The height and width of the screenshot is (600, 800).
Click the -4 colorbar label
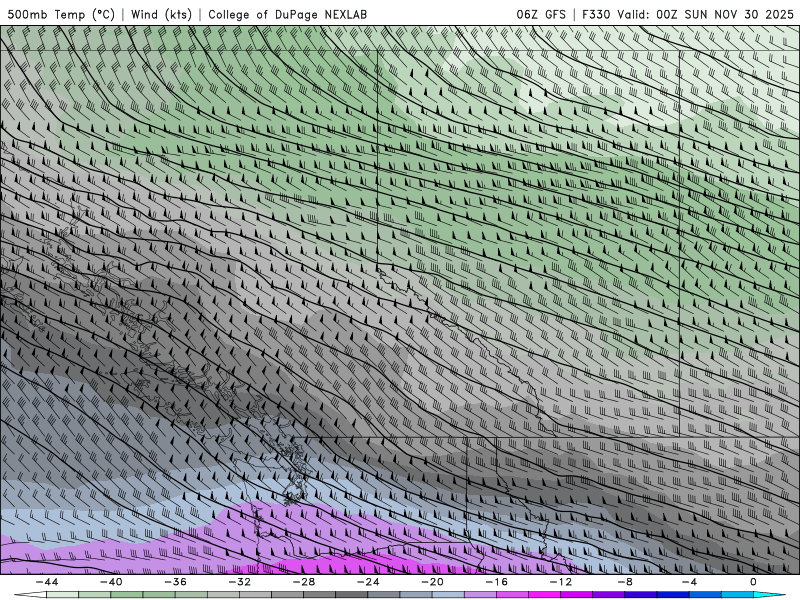point(690,582)
